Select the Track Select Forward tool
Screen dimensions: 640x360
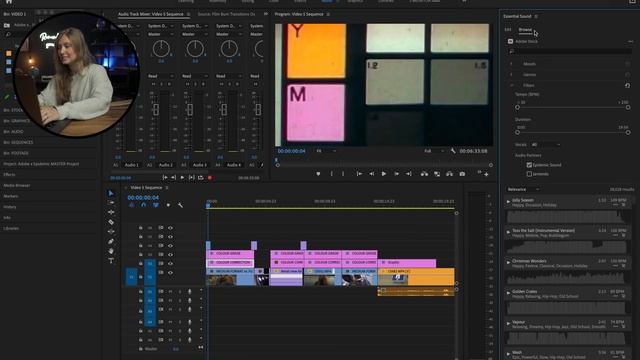pyautogui.click(x=111, y=202)
